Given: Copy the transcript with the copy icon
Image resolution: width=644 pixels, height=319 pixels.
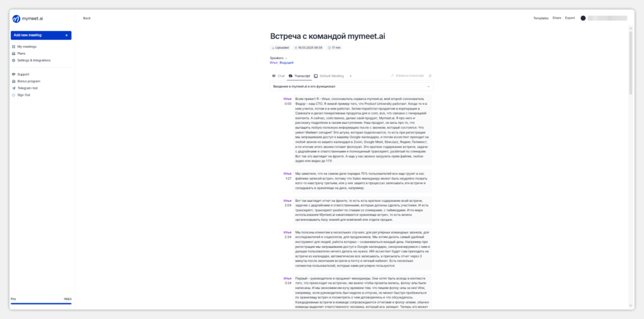Looking at the screenshot, I should tap(430, 76).
